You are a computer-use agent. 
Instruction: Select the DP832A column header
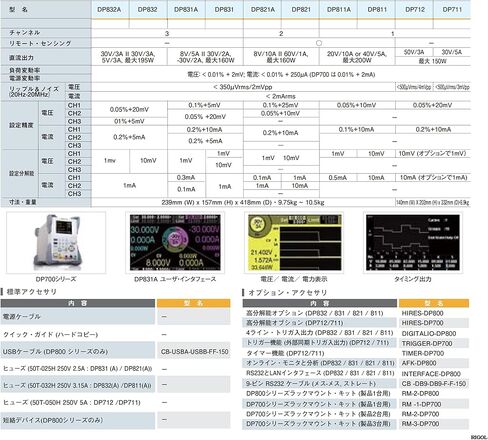[110, 9]
